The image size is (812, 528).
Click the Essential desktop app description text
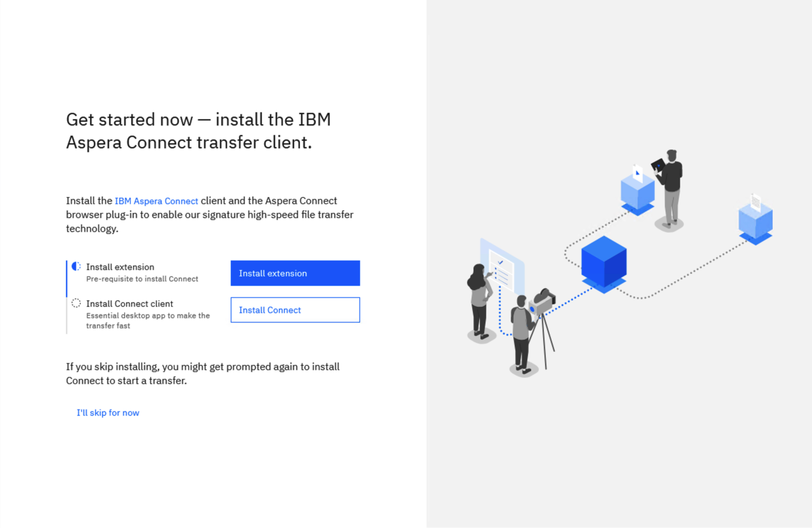click(148, 320)
